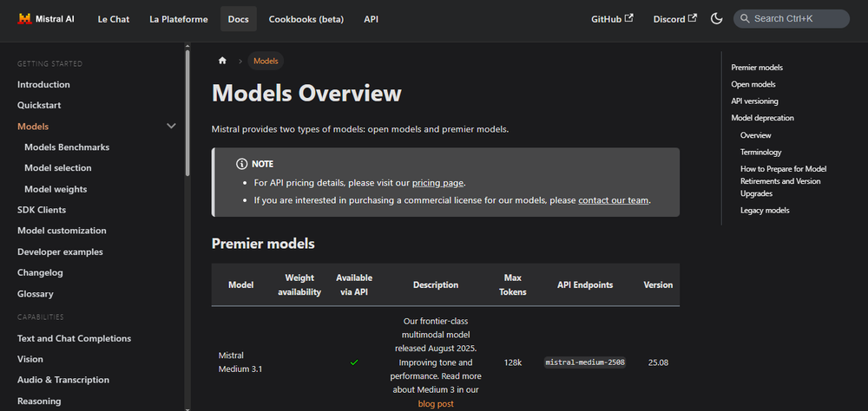Select the Docs navigation tab

(x=239, y=19)
